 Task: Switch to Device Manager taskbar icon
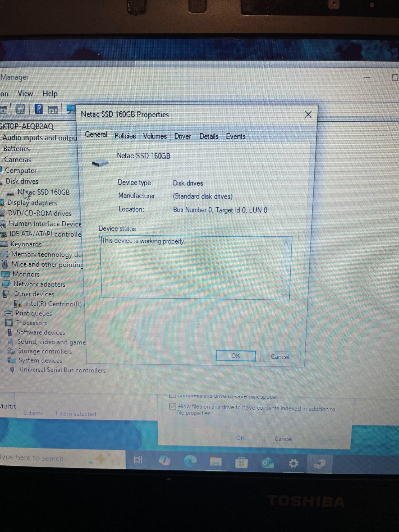tap(320, 464)
